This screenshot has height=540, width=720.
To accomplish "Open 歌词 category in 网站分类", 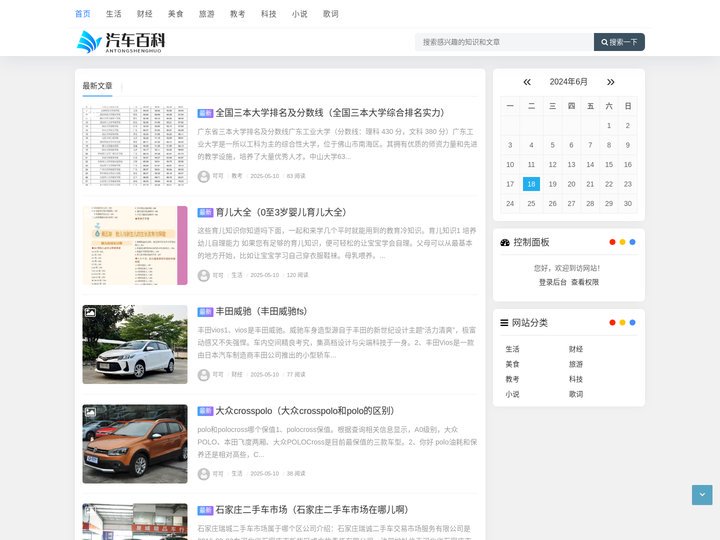I will coord(576,394).
